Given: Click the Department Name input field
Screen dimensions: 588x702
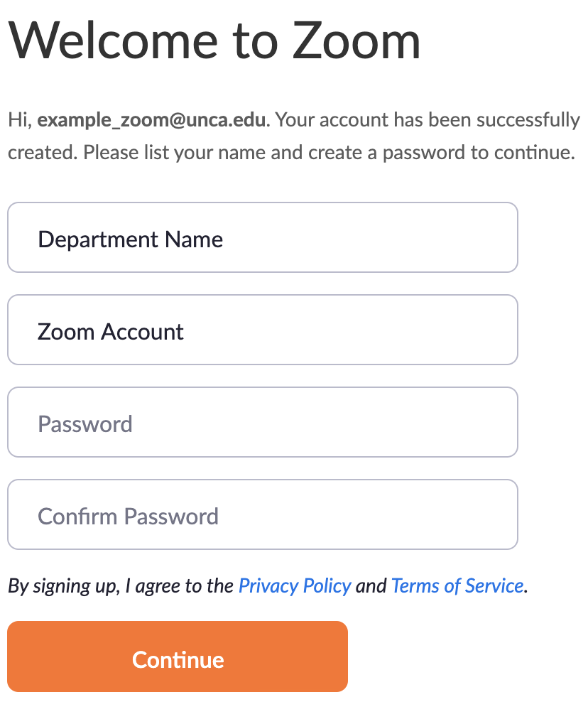Looking at the screenshot, I should [x=263, y=238].
